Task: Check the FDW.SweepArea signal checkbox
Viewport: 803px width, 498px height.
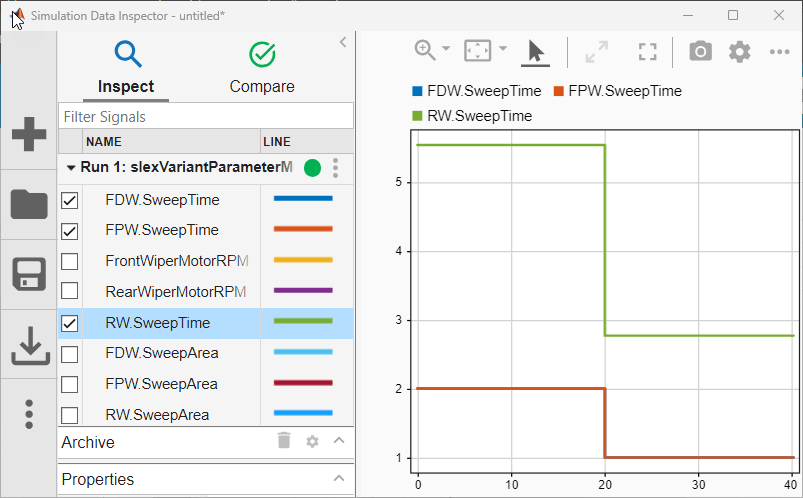Action: (x=70, y=354)
